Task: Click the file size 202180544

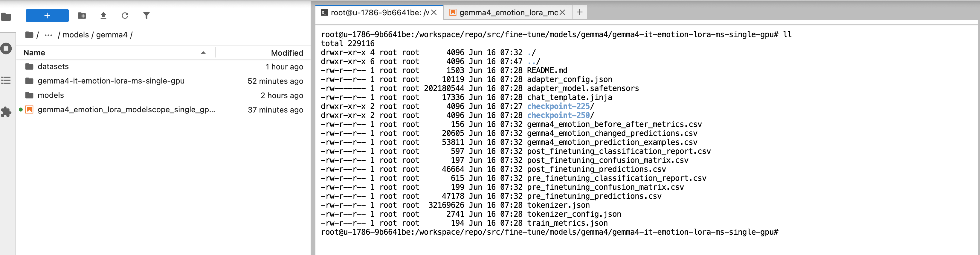Action: point(444,88)
